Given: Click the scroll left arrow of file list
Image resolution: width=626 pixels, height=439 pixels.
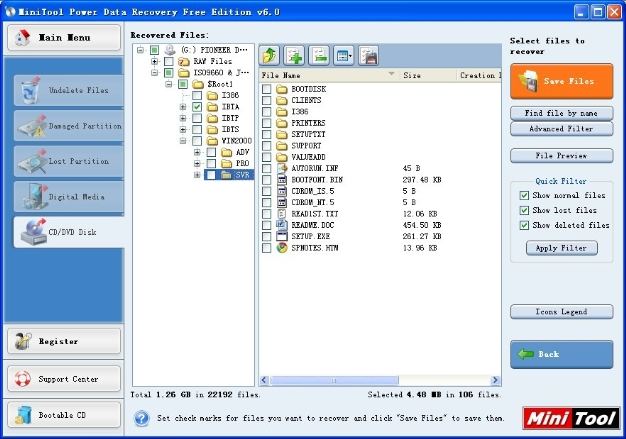Looking at the screenshot, I should coord(264,380).
